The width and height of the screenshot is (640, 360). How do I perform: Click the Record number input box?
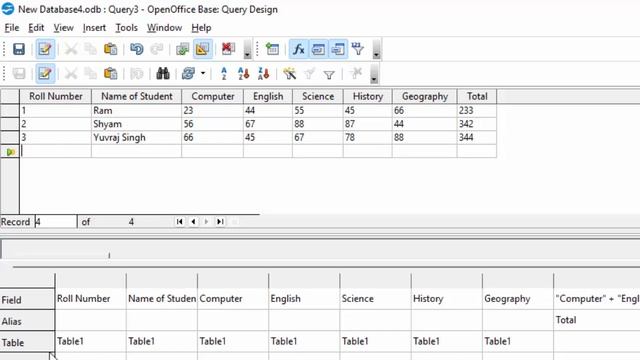coord(56,222)
